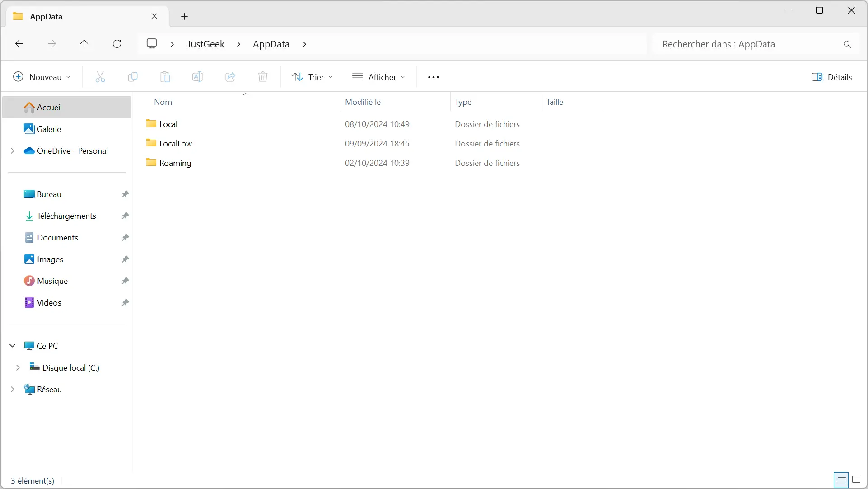The image size is (868, 489).
Task: Click chevron after AppData in breadcrumb
Action: pyautogui.click(x=304, y=44)
